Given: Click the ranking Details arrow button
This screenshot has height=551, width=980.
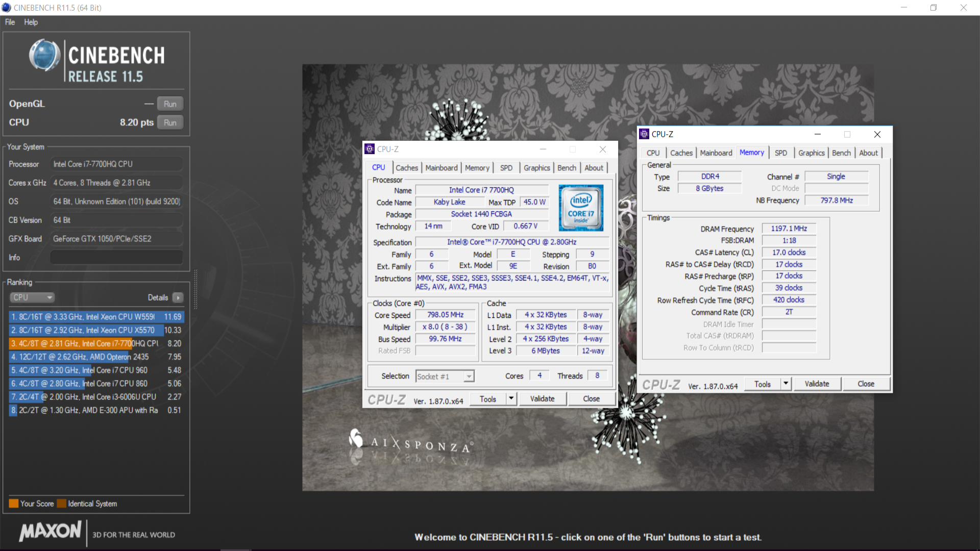Looking at the screenshot, I should click(178, 297).
